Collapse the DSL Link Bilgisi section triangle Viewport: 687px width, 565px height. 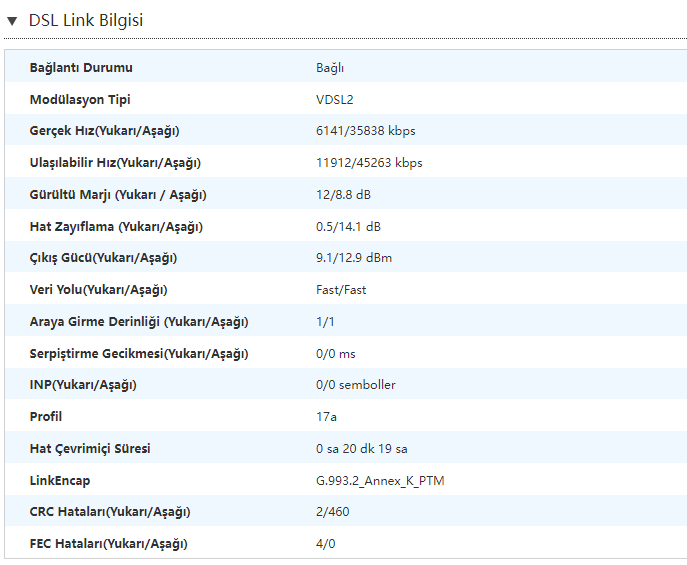click(12, 21)
